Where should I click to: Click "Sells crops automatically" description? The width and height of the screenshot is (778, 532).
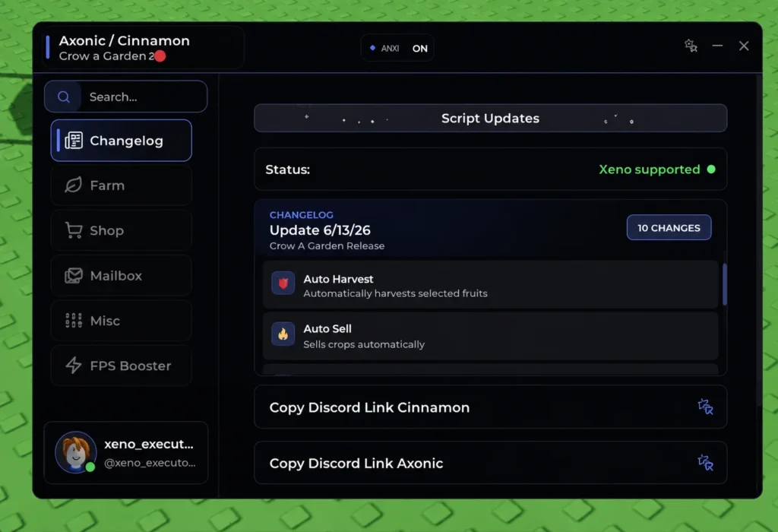click(364, 344)
